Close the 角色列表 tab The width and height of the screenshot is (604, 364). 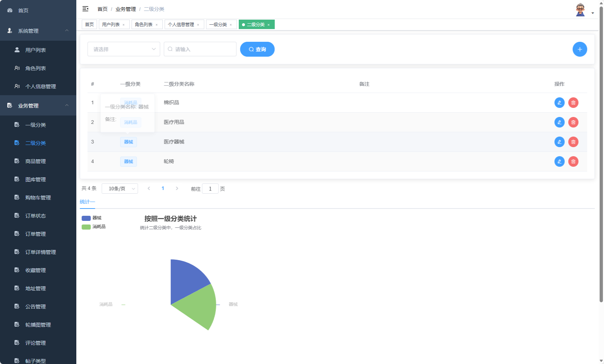[x=157, y=24]
